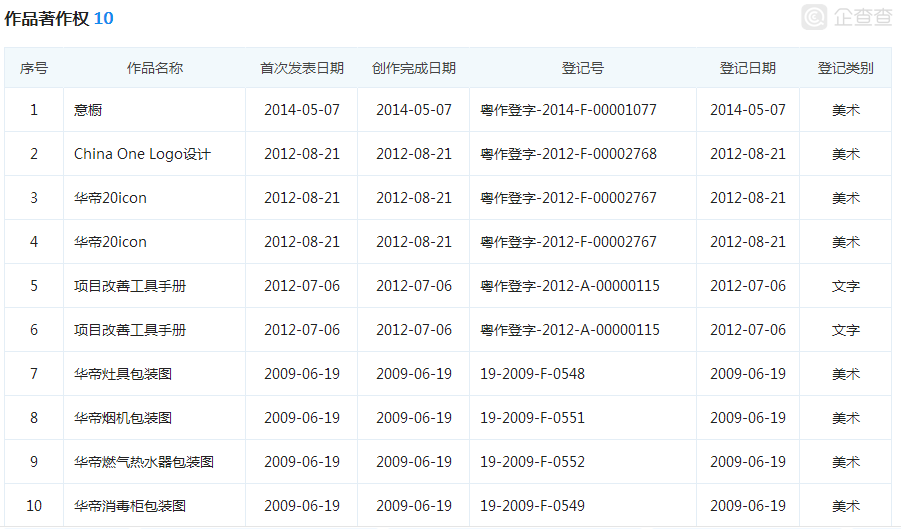Click the 创作完成日期 column header
Viewport: 901px width, 529px height.
414,68
